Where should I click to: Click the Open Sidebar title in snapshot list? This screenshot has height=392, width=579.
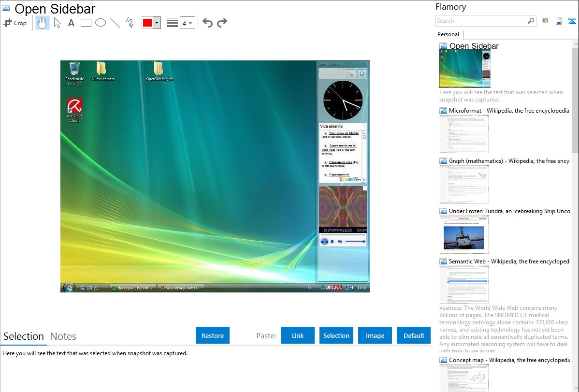click(474, 46)
